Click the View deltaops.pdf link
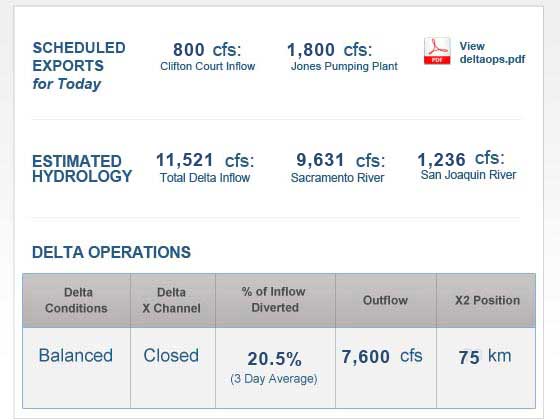 point(492,52)
